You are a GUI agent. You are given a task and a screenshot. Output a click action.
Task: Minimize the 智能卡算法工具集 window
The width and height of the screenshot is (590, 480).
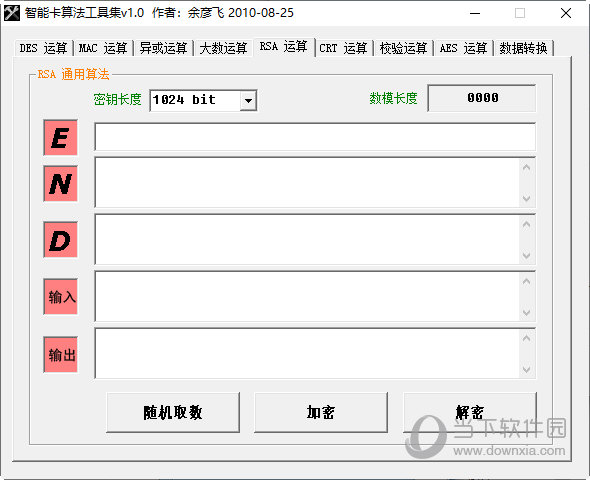tap(475, 13)
